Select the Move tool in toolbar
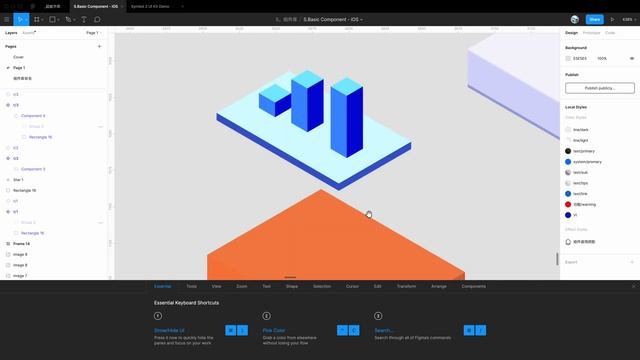The height and width of the screenshot is (360, 640). click(19, 19)
